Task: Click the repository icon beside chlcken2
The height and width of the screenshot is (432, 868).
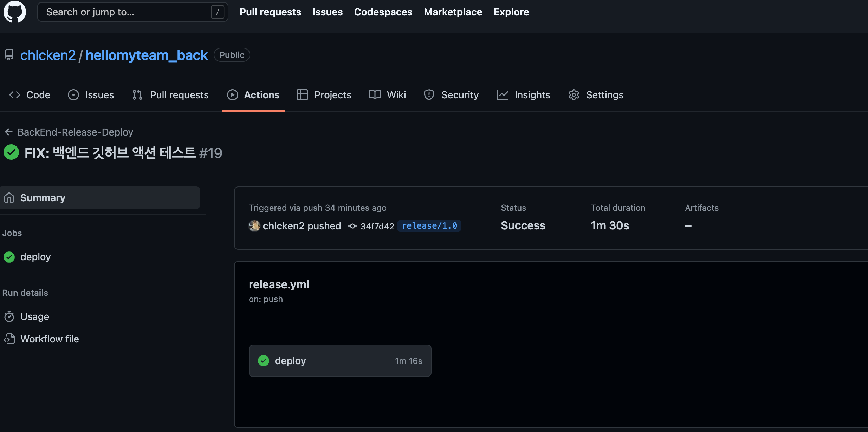Action: click(x=9, y=55)
